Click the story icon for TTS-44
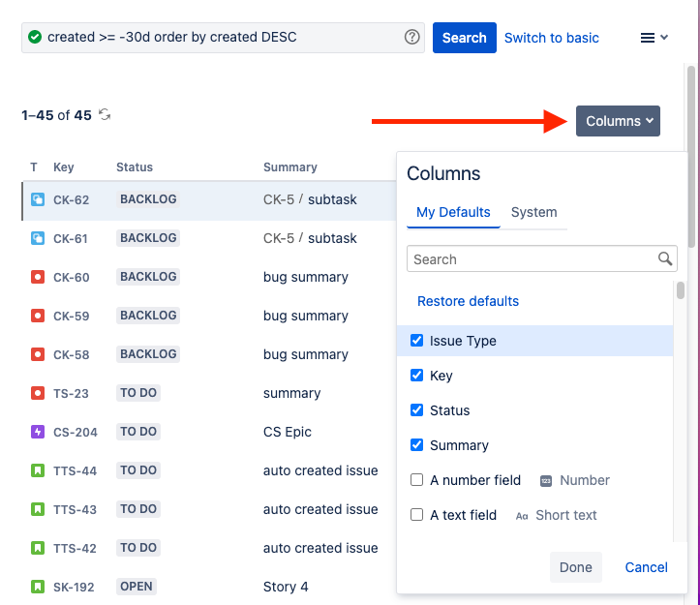 [x=38, y=470]
